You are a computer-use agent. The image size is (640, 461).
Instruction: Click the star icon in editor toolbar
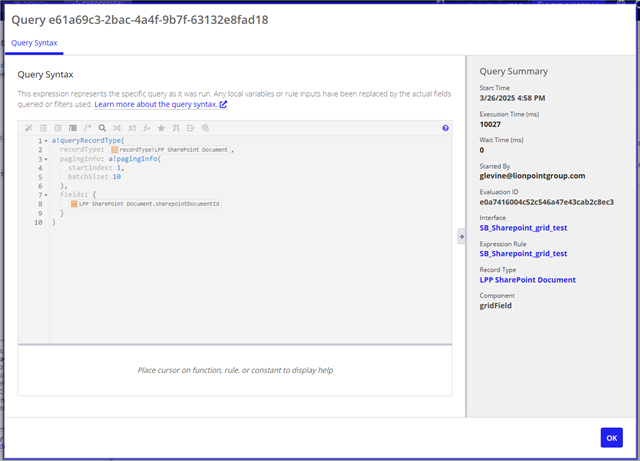[x=161, y=128]
